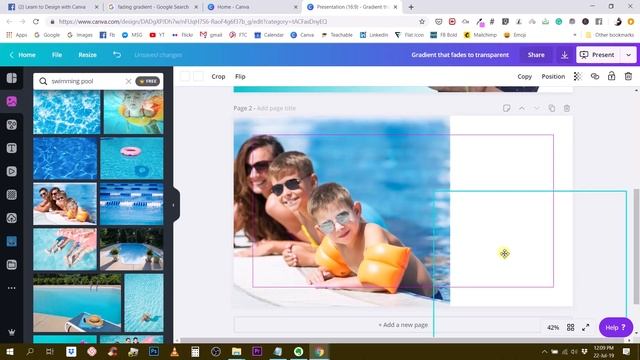This screenshot has width=640, height=360.
Task: Open the Resize menu
Action: (87, 55)
